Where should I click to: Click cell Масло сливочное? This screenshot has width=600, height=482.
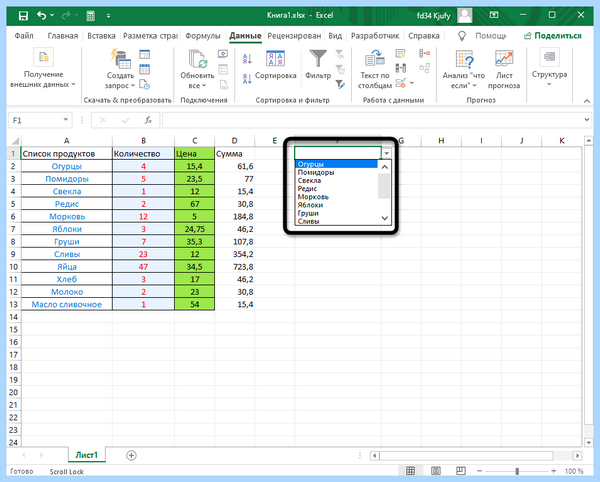click(x=67, y=305)
